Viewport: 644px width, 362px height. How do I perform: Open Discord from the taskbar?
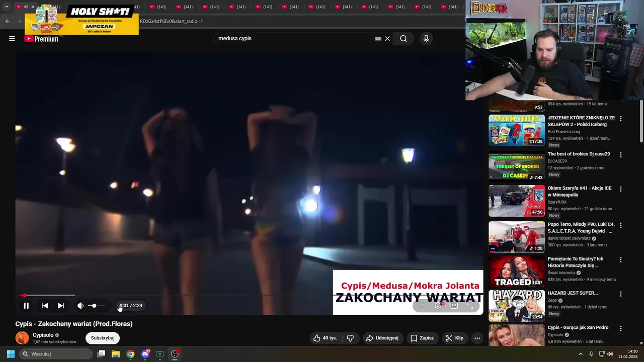[x=145, y=354]
